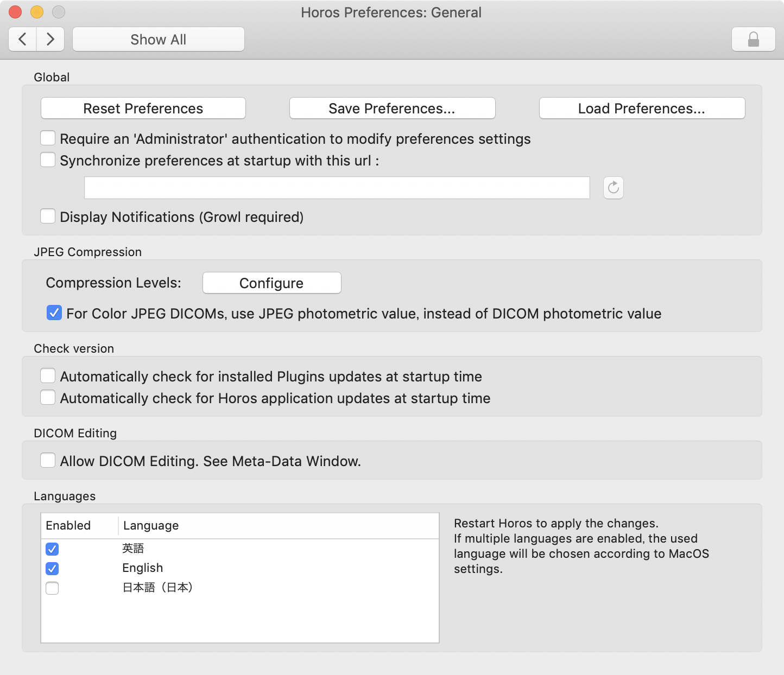The image size is (784, 675).
Task: Toggle Synchronize preferences at startup checkbox
Action: click(x=48, y=160)
